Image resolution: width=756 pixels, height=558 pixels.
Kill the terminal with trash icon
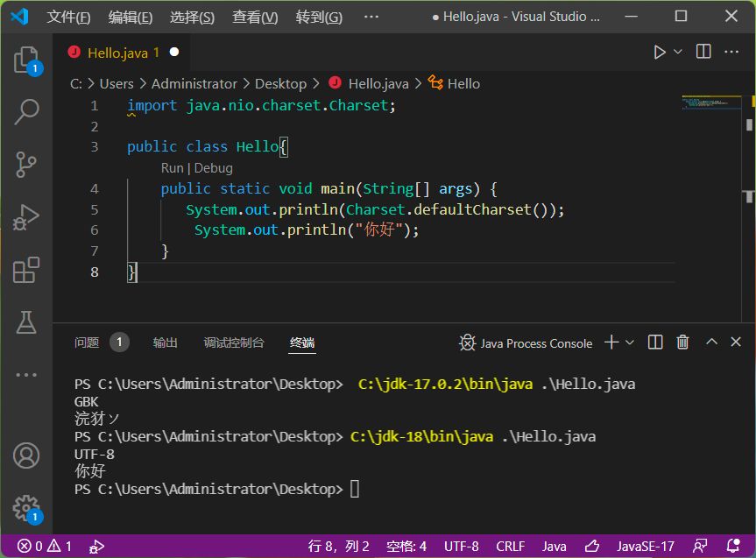682,343
